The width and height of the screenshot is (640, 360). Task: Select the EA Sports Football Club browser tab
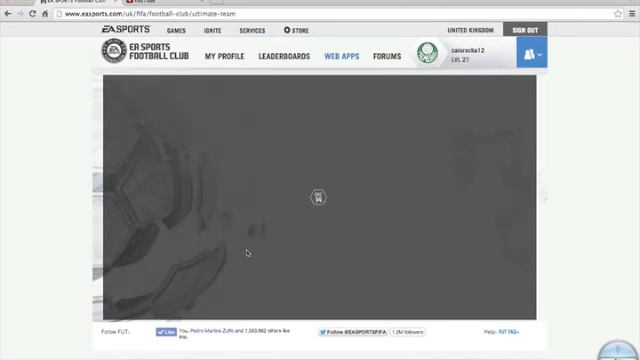78,2
